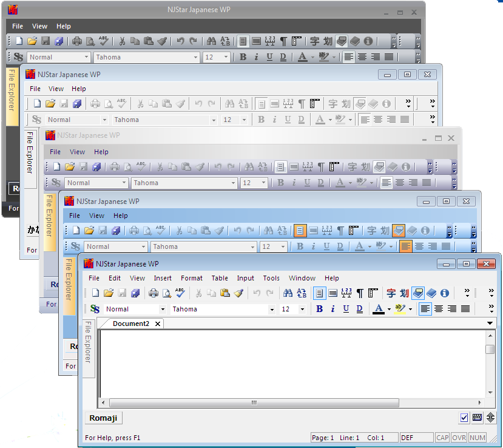Click keyboard icon above Document2 window status bar
The image size is (503, 448).
tap(478, 417)
